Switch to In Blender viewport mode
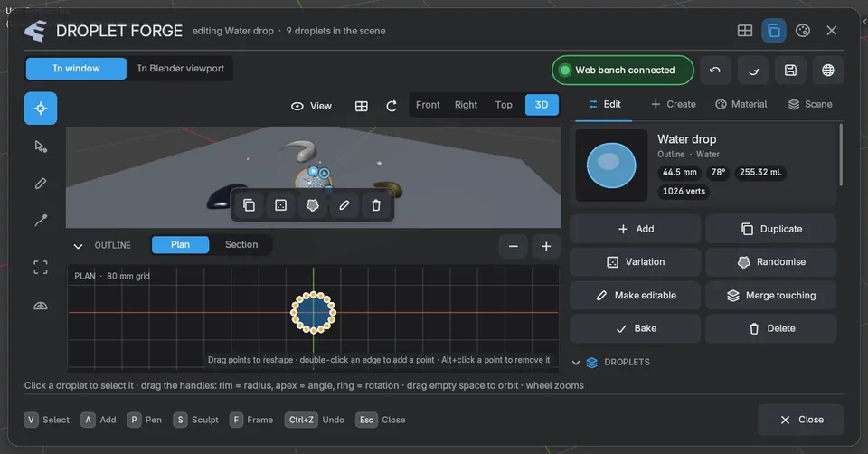The height and width of the screenshot is (454, 868). (x=181, y=69)
